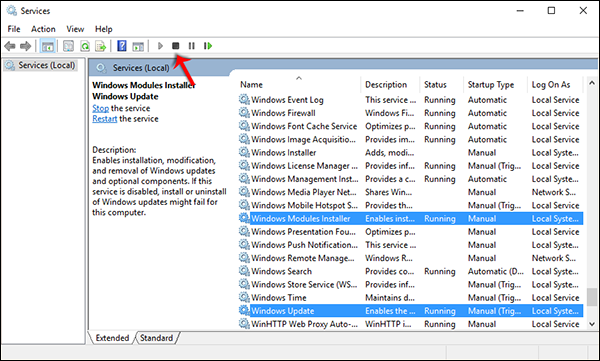Select the Windows Time service row
The image size is (600, 361).
pos(411,297)
